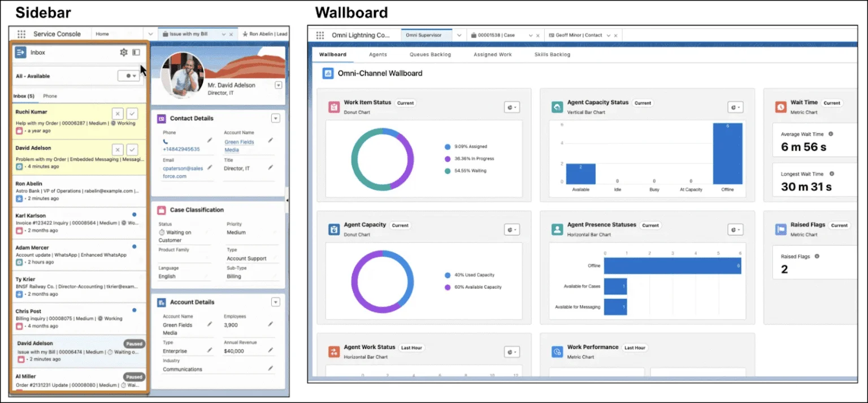Screen dimensions: 868x403
Task: Accept Ruchi Kumar work item checkmark
Action: 132,113
